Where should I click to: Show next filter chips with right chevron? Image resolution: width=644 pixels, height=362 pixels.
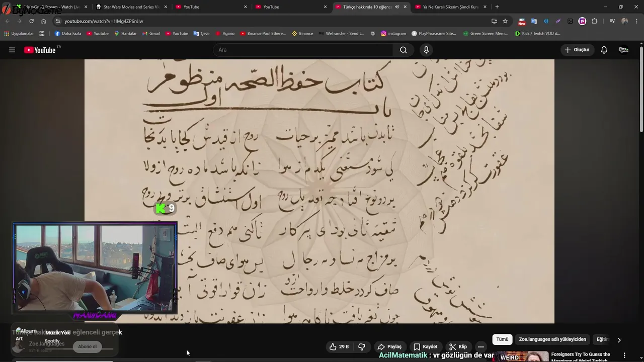pyautogui.click(x=619, y=340)
